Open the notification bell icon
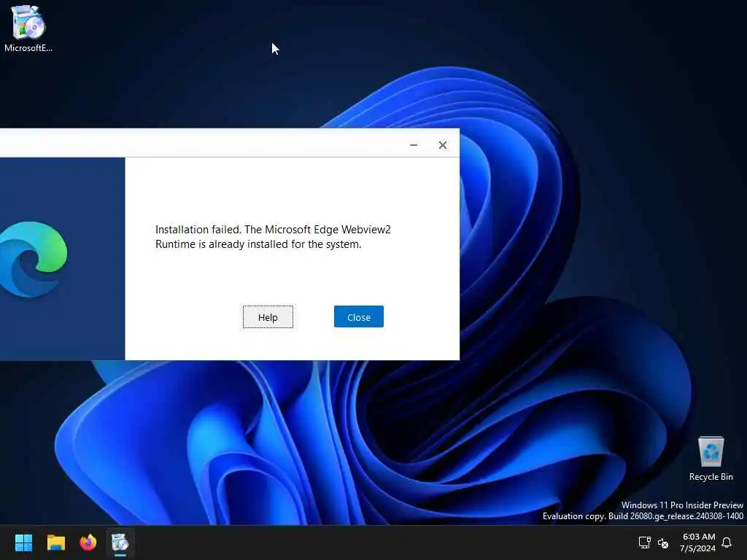The width and height of the screenshot is (747, 560). 727,542
